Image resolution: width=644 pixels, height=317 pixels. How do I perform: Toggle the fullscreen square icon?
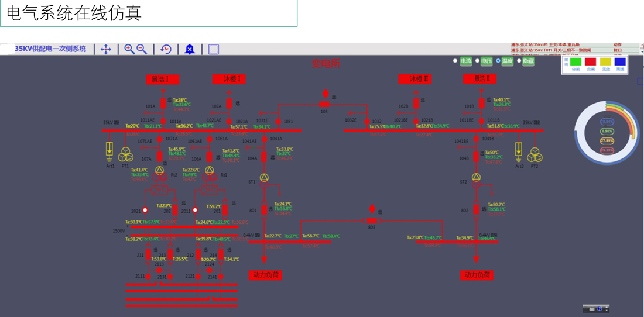pos(214,49)
